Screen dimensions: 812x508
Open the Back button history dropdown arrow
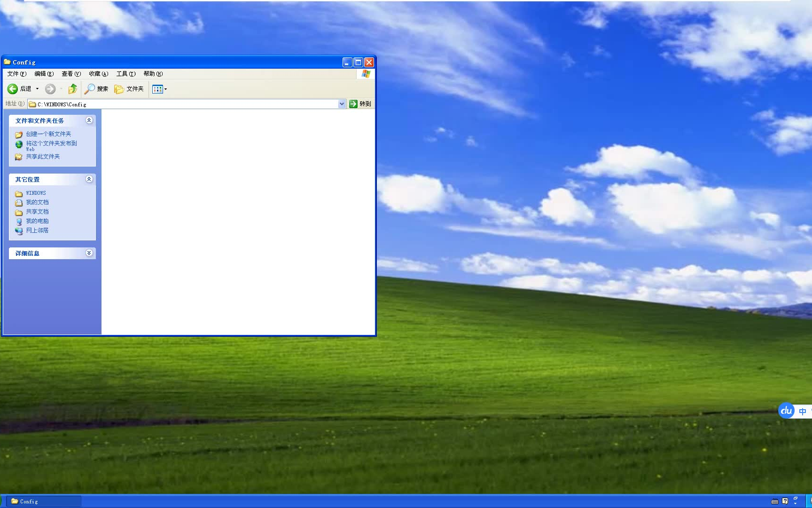coord(37,89)
